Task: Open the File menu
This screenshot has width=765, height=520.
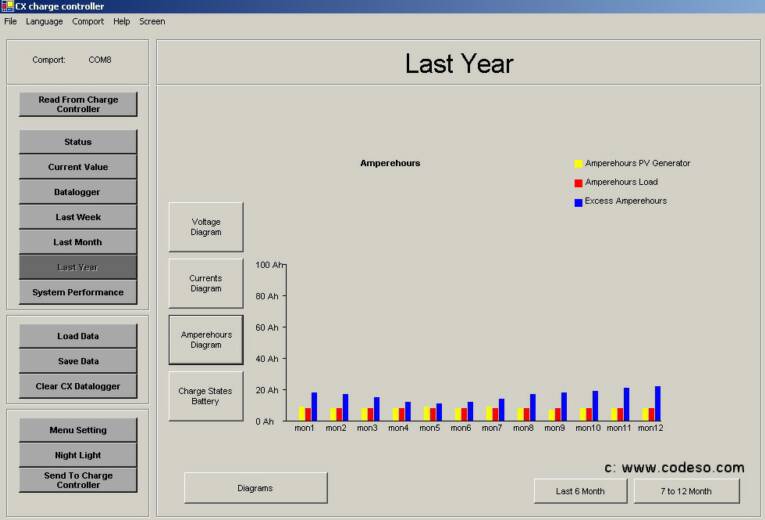Action: [10, 21]
